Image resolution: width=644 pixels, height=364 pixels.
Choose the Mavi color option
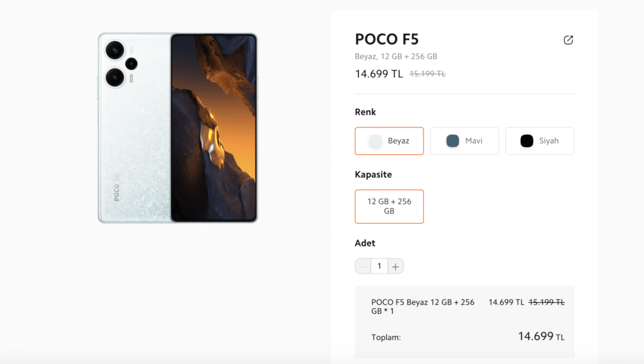(464, 141)
